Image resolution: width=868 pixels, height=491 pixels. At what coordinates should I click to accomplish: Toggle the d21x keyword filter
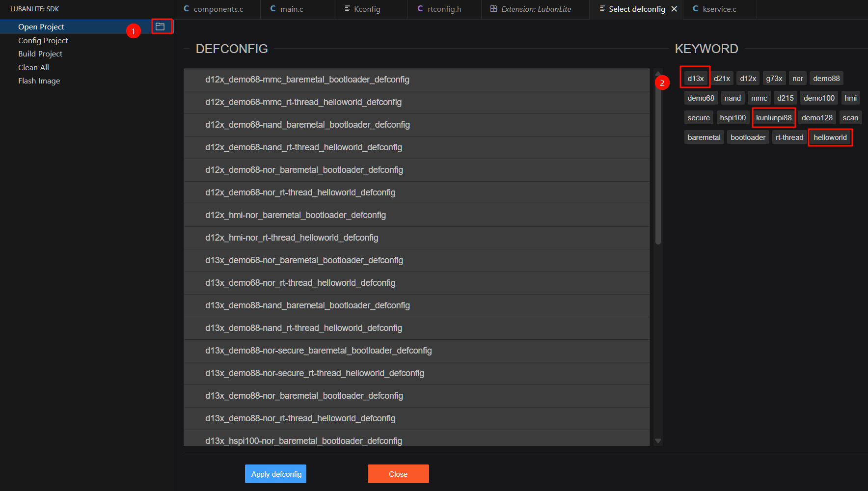[722, 78]
